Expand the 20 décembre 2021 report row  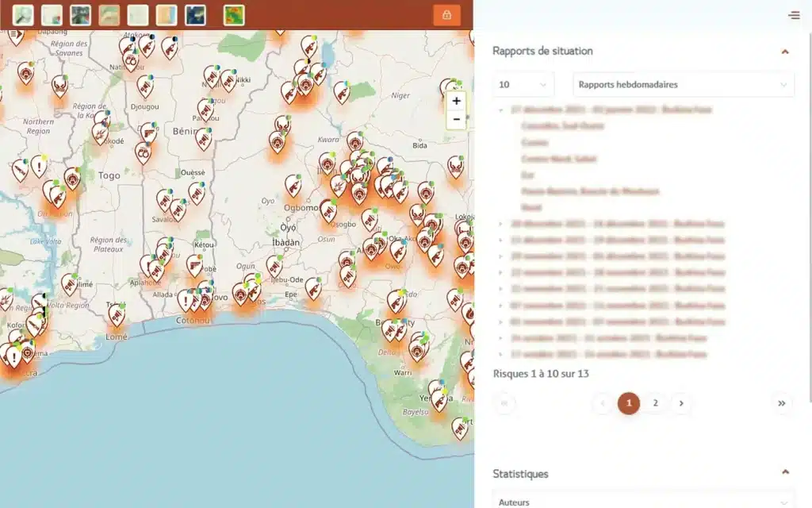point(617,224)
